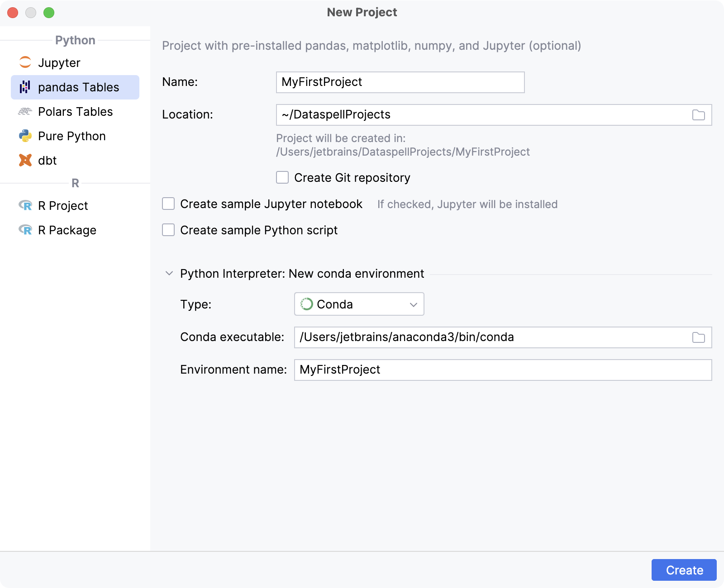Select Pure Python from the sidebar

[71, 136]
